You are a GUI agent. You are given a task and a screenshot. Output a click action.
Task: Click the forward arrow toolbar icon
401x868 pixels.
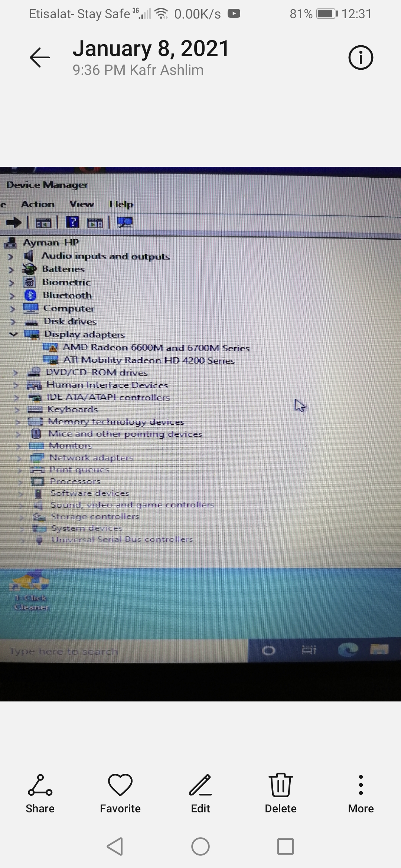point(14,223)
